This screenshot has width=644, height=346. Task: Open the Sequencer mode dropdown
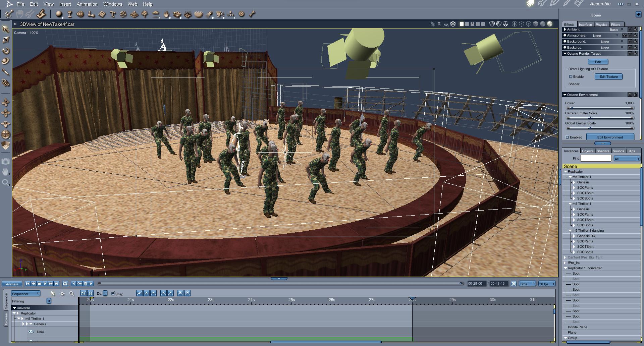coord(26,294)
